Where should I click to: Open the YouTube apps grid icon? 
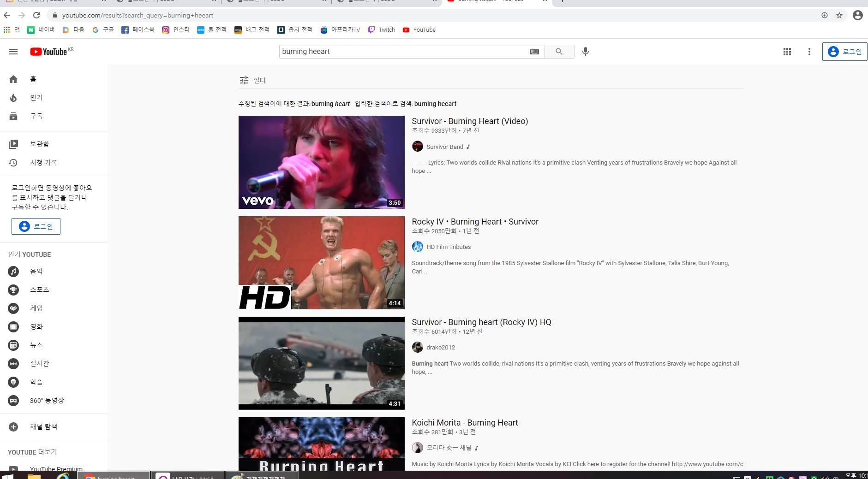pos(787,52)
